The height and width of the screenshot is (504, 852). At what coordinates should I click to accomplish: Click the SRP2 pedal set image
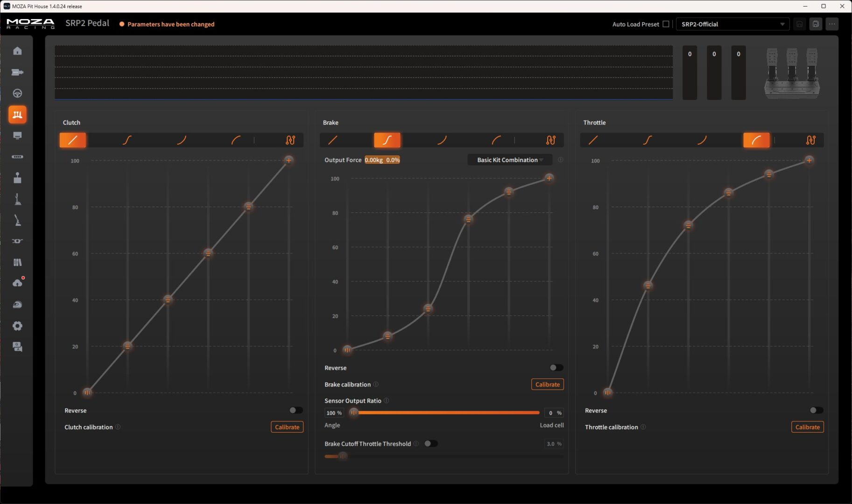[792, 73]
